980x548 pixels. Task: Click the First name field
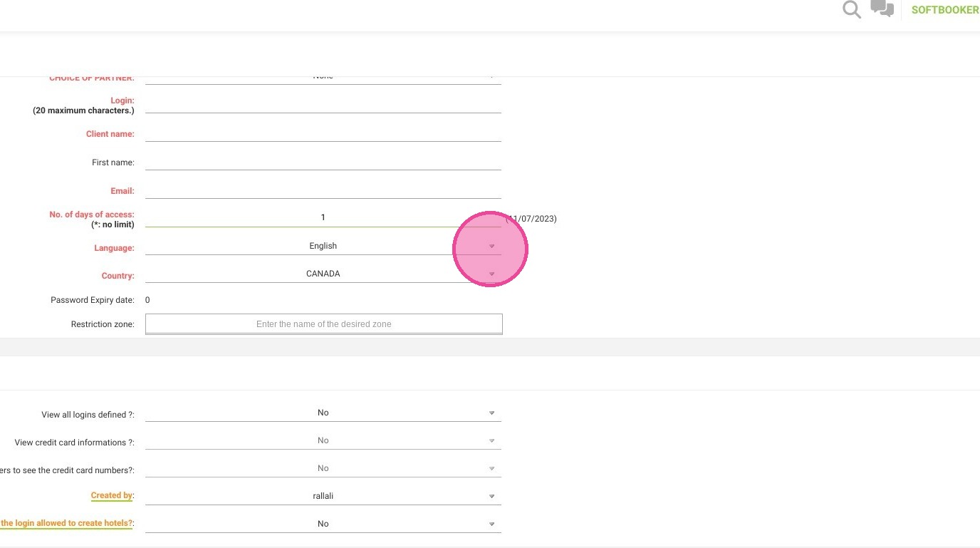pos(323,161)
